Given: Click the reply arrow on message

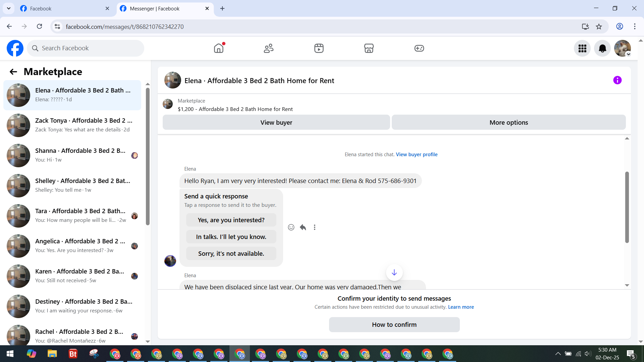Looking at the screenshot, I should coord(303,227).
